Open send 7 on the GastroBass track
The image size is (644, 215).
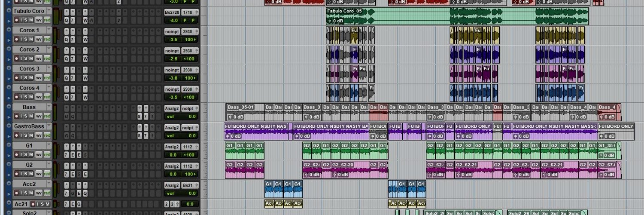(146, 136)
